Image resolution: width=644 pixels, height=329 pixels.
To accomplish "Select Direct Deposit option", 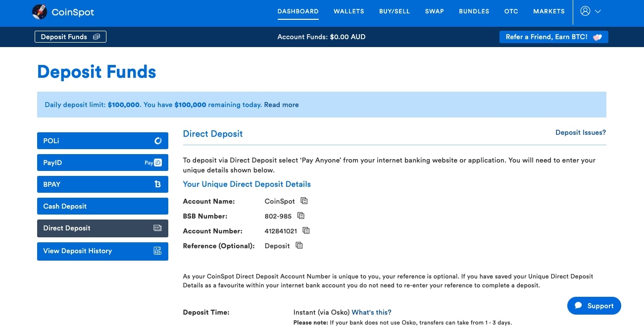I will pyautogui.click(x=102, y=228).
